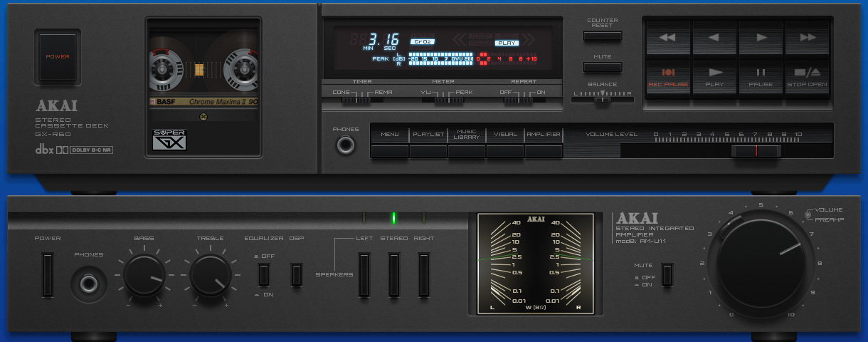Image resolution: width=868 pixels, height=342 pixels.
Task: Click the amplifier watt VU meter display
Action: (x=537, y=264)
